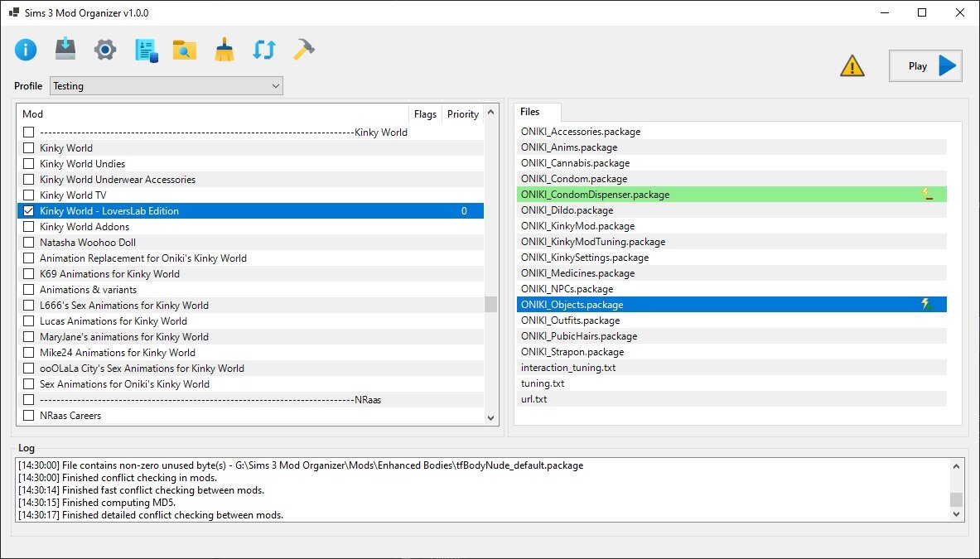The image size is (980, 559).
Task: Enable Kinky World Underwear Accessories checkbox
Action: coord(29,179)
